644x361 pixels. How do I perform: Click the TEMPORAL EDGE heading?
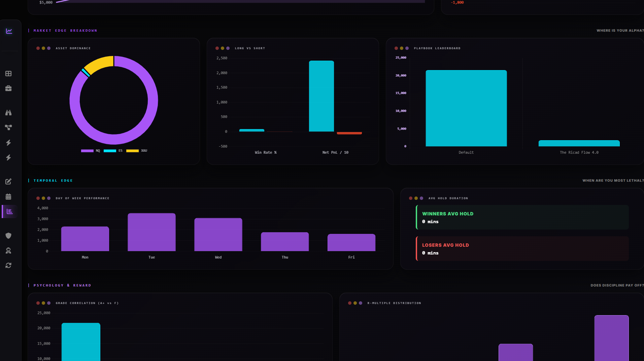pos(53,181)
